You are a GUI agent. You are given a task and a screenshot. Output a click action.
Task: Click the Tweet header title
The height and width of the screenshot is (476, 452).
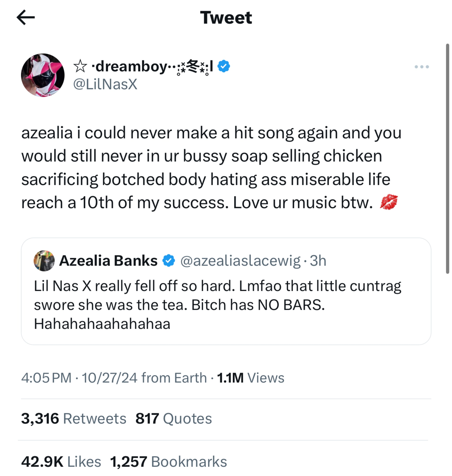226,18
